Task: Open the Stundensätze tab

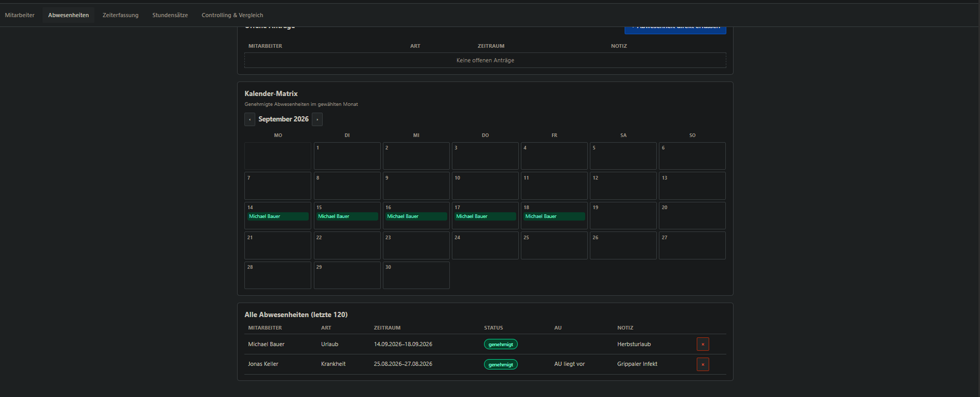Action: click(x=170, y=15)
